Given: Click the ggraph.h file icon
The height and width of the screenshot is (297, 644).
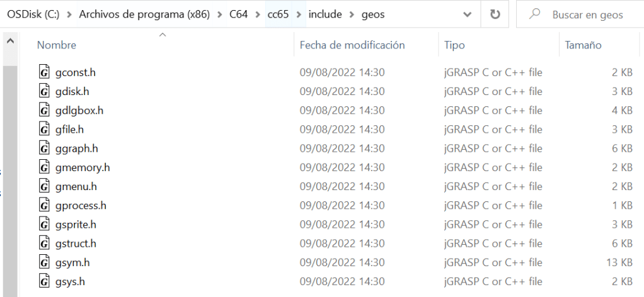Looking at the screenshot, I should click(44, 148).
